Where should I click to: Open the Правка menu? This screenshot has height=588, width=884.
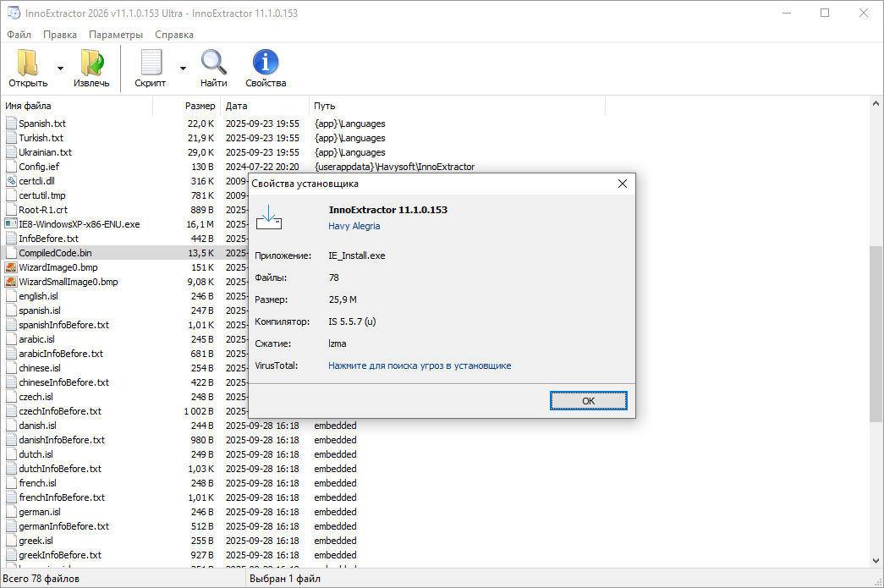(x=60, y=35)
